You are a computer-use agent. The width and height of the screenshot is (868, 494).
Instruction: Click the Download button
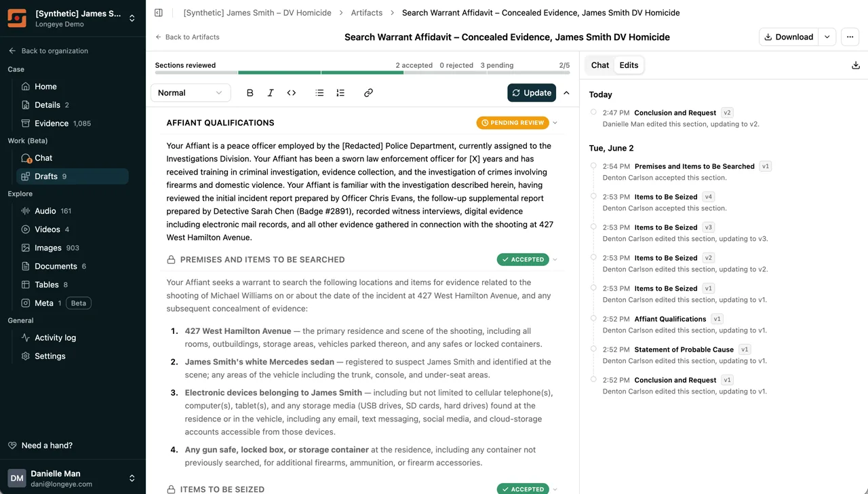coord(789,37)
